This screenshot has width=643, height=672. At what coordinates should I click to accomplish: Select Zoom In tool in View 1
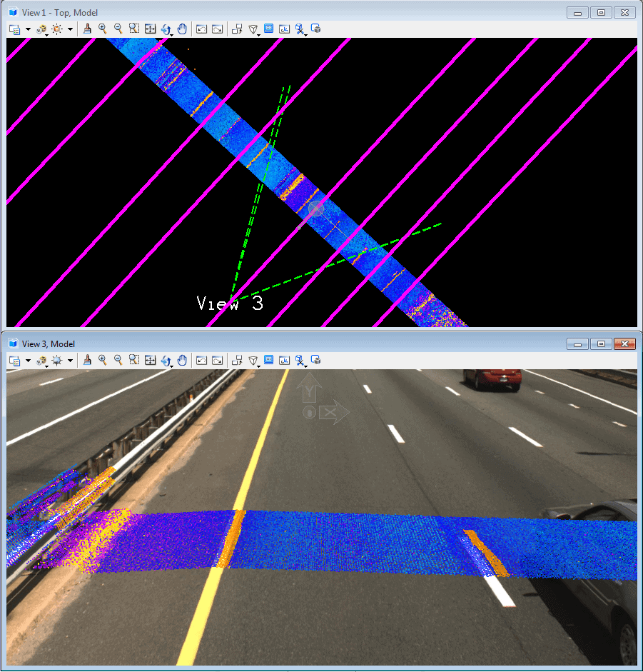pos(103,29)
